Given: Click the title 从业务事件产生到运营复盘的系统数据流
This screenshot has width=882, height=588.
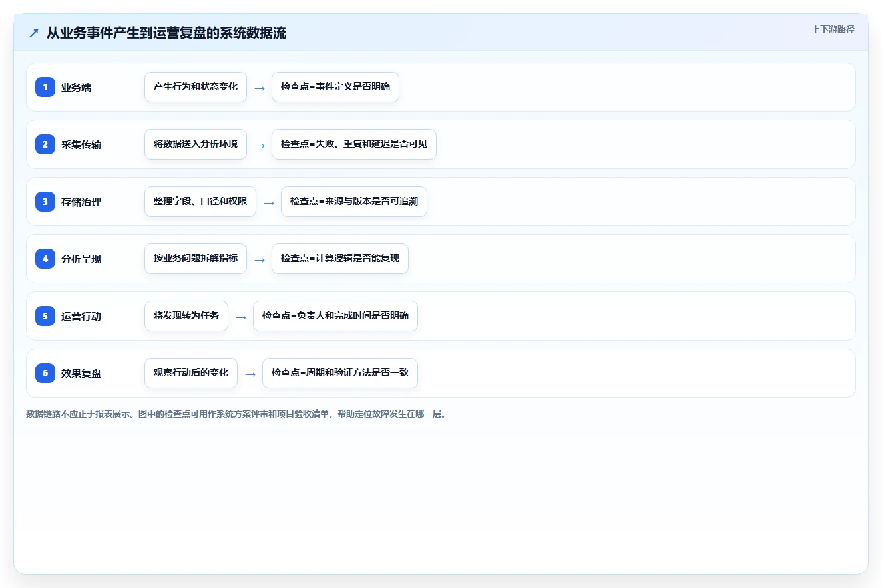Looking at the screenshot, I should 166,33.
